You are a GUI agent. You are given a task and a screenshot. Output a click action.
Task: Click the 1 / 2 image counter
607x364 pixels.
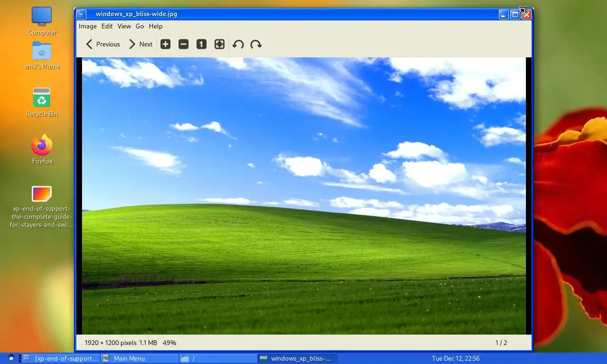pyautogui.click(x=501, y=343)
